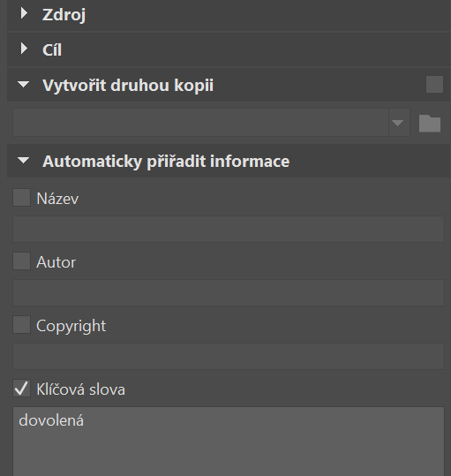Collapse Vytvořit druhou kopii section arrow

click(23, 85)
